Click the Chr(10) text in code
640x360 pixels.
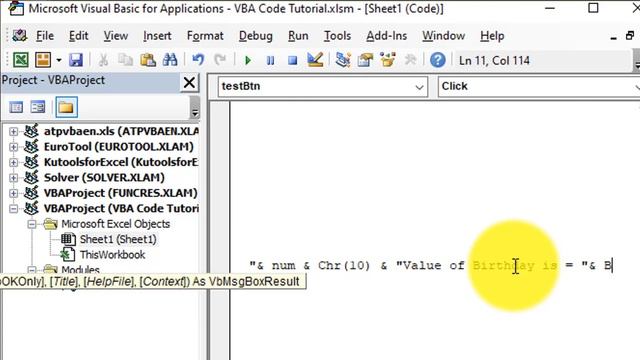(x=344, y=266)
